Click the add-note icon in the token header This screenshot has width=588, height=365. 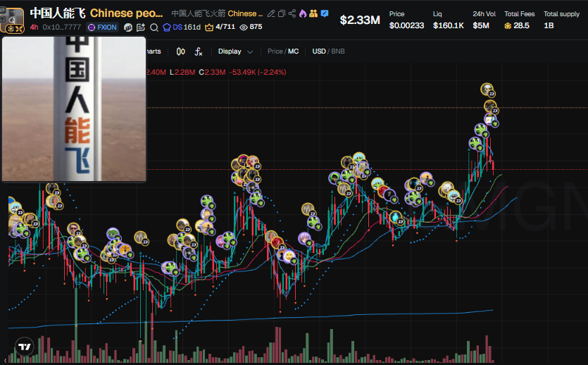point(141,27)
